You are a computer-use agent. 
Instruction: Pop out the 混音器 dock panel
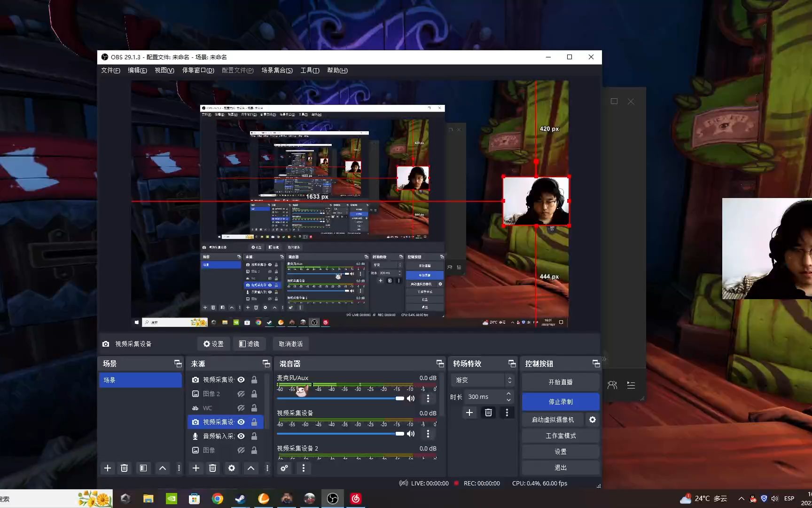tap(440, 364)
